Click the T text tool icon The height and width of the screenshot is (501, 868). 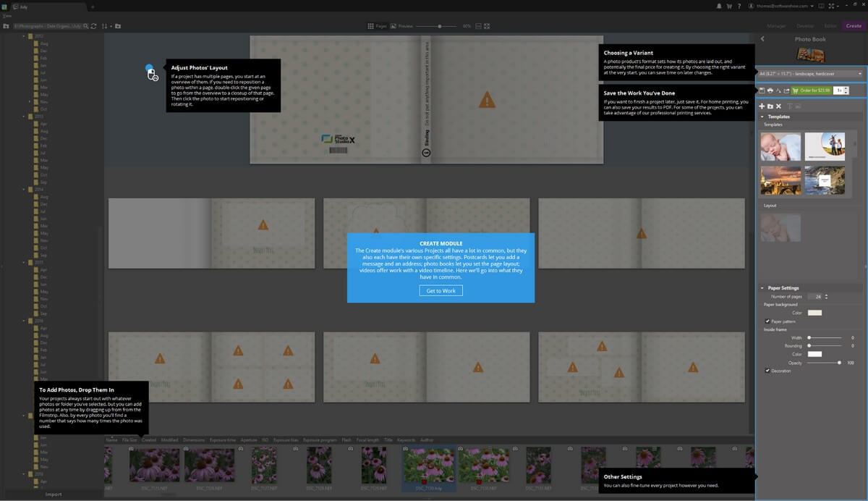tap(789, 106)
